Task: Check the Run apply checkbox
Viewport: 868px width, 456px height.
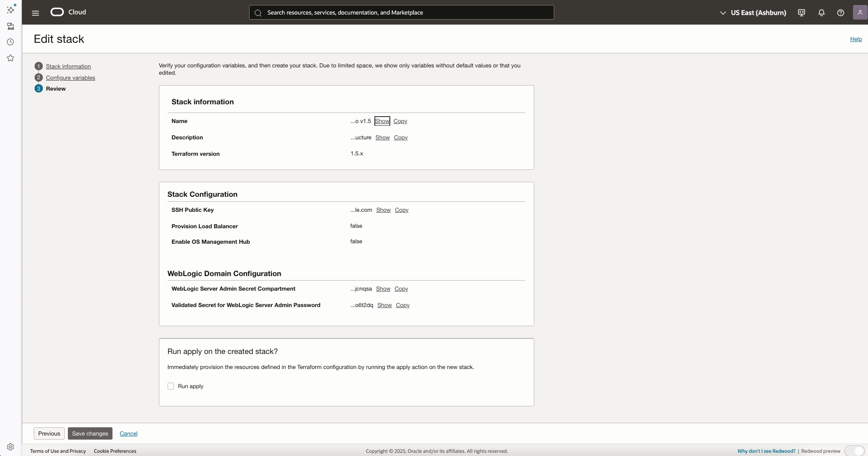Action: 171,386
